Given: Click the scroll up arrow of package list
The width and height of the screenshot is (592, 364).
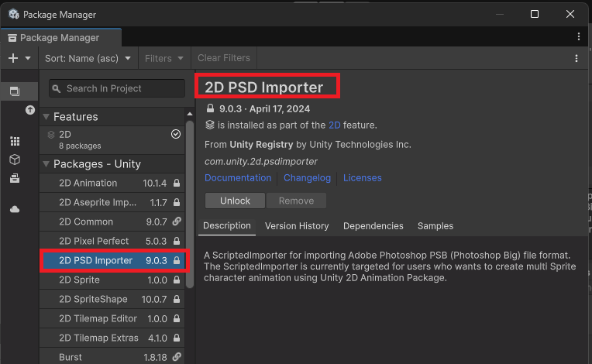Looking at the screenshot, I should coord(190,114).
